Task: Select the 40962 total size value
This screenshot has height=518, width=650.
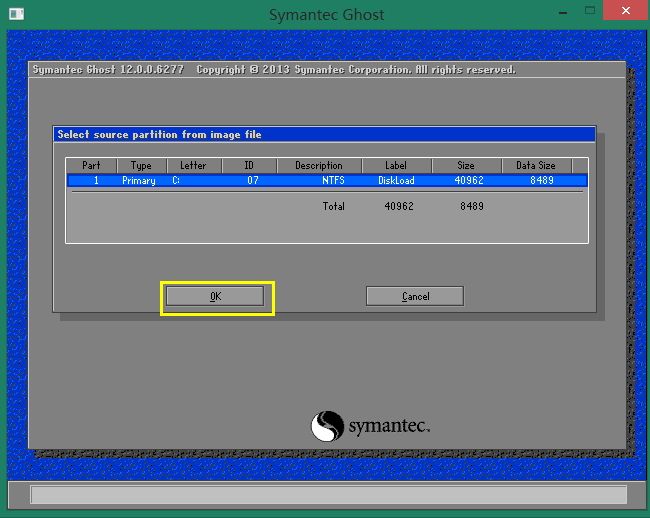Action: (x=399, y=206)
